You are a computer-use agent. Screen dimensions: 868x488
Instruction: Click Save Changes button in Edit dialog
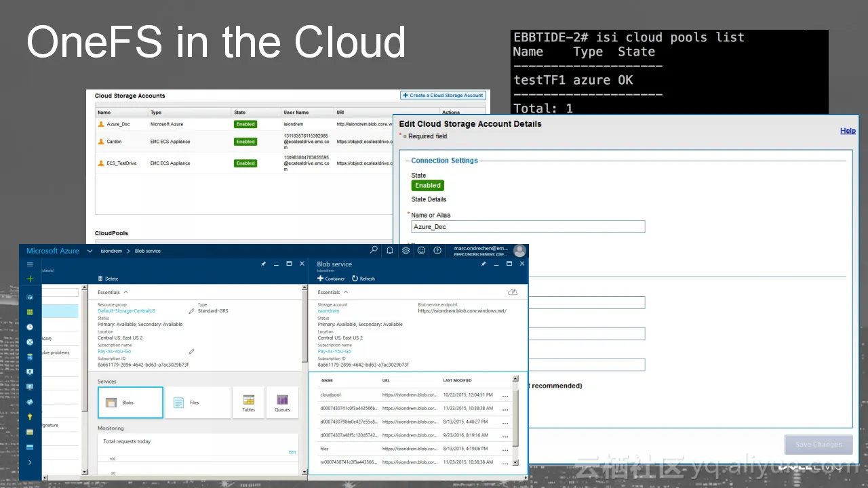818,445
